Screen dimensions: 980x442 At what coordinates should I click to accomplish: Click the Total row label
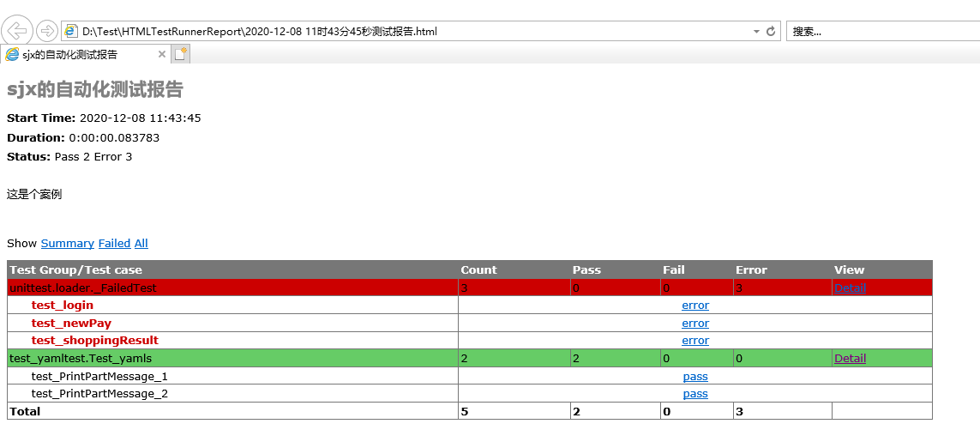coord(25,411)
